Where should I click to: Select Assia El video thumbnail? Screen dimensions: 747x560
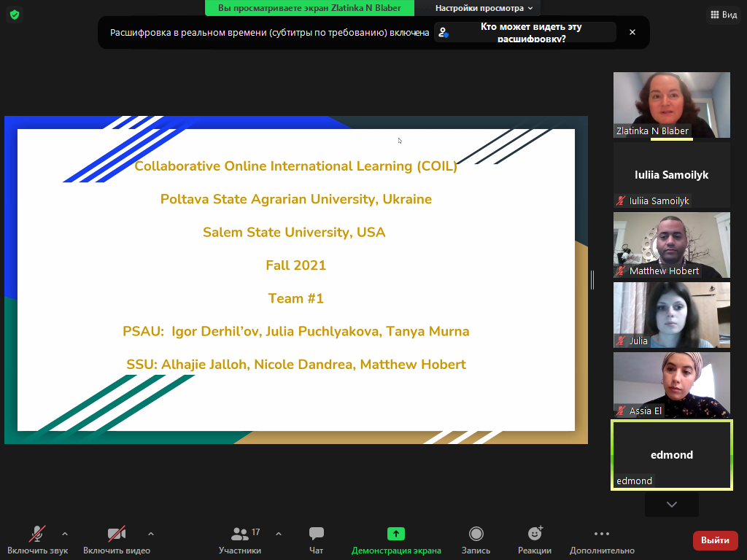[x=671, y=385]
